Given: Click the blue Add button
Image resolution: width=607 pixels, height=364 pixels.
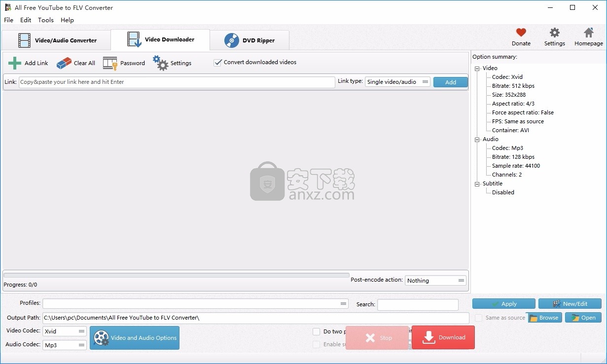Looking at the screenshot, I should pos(451,82).
